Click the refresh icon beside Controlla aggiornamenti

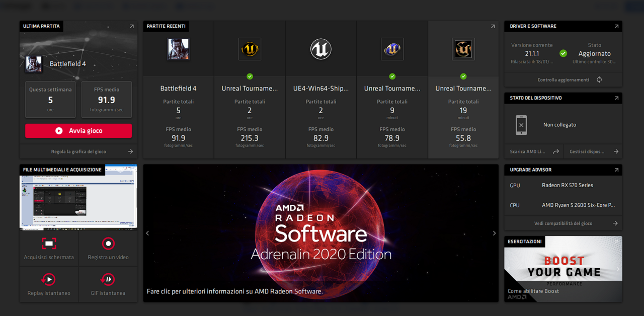click(599, 80)
